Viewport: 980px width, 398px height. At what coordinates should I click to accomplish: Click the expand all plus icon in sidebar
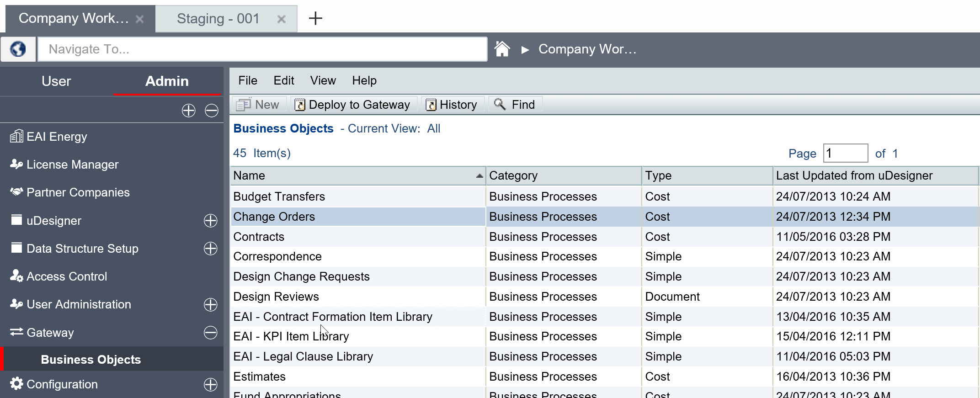tap(188, 111)
